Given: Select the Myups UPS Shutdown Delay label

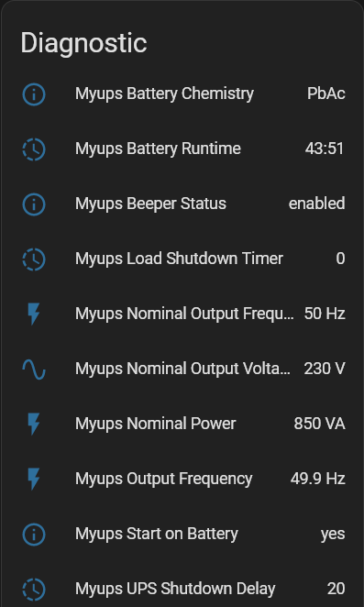Looking at the screenshot, I should [175, 589].
